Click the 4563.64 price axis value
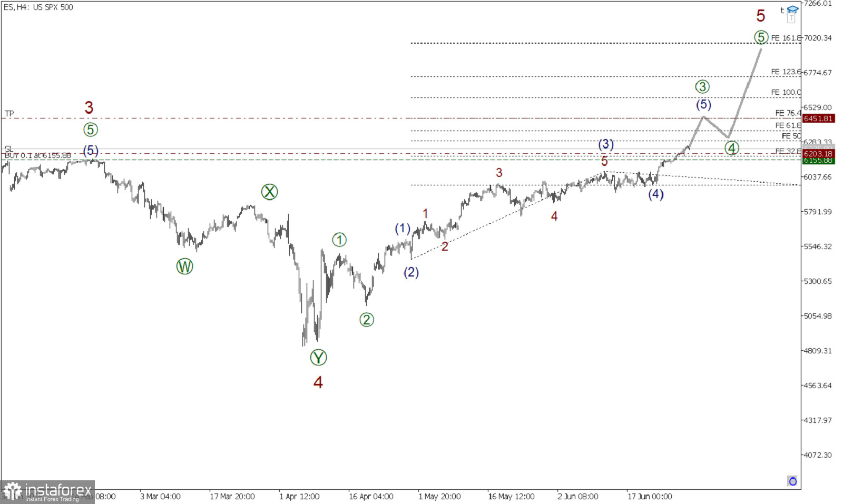843x504 pixels. 818,386
